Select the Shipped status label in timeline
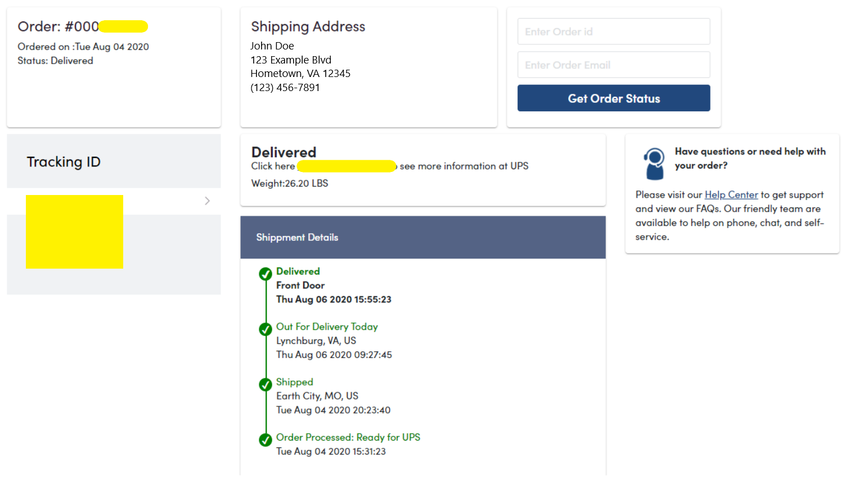868x494 pixels. pyautogui.click(x=294, y=382)
